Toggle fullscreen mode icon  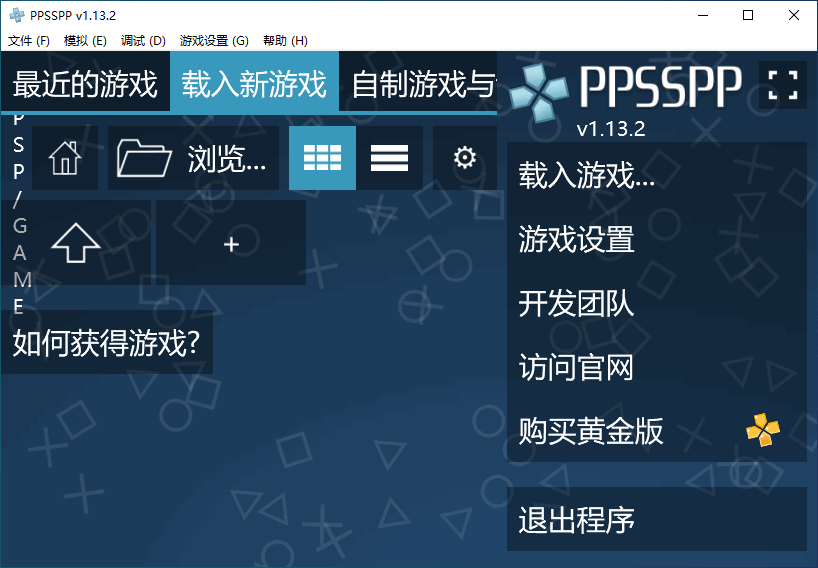click(782, 86)
